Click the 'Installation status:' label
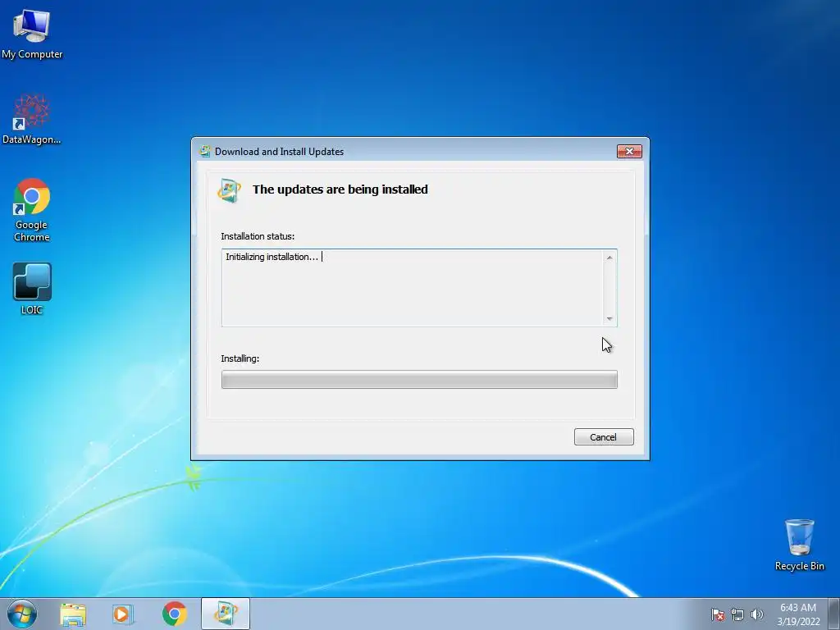 click(x=258, y=236)
